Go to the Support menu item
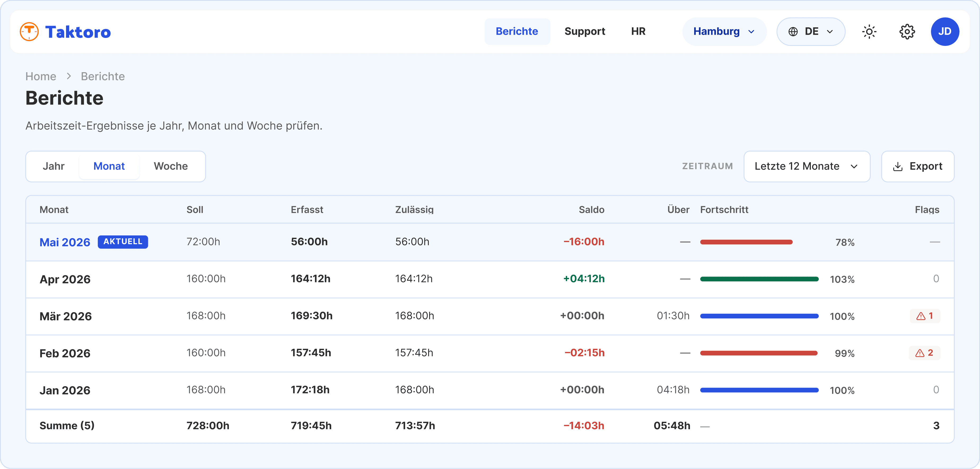Image resolution: width=980 pixels, height=469 pixels. (x=585, y=32)
